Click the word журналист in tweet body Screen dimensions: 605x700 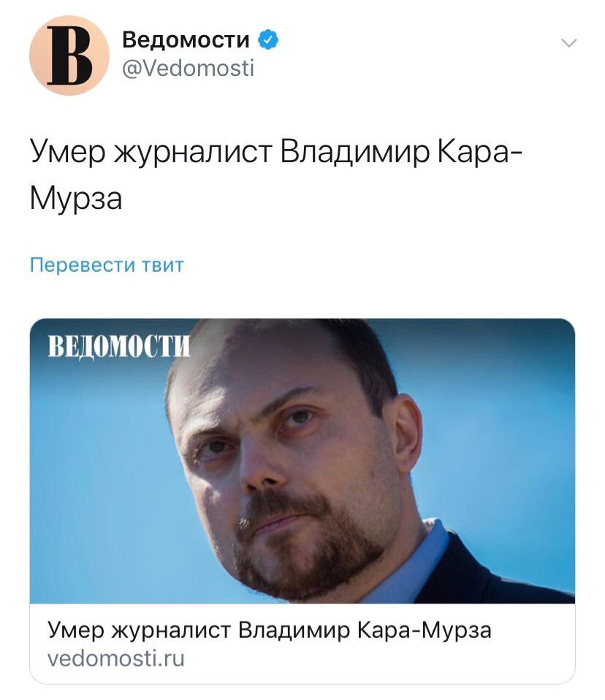[193, 153]
